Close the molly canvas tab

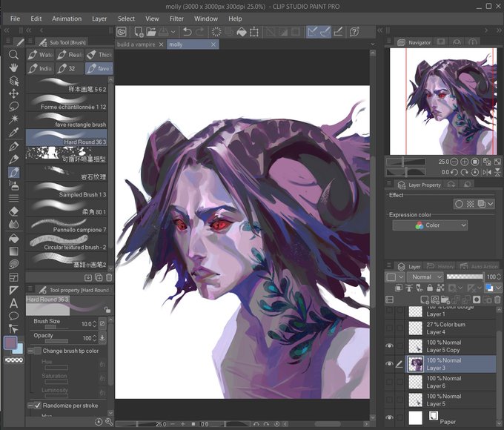coord(213,44)
